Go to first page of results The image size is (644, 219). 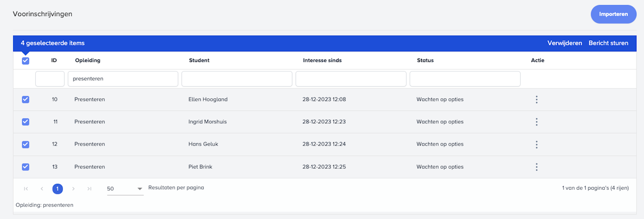coord(26,189)
